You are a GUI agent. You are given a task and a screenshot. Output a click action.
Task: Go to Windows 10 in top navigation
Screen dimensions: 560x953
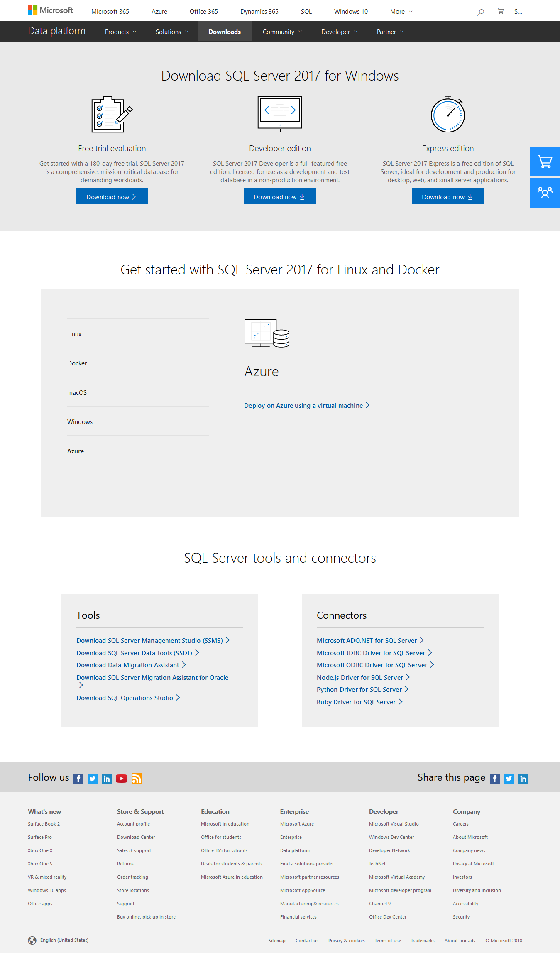[351, 12]
